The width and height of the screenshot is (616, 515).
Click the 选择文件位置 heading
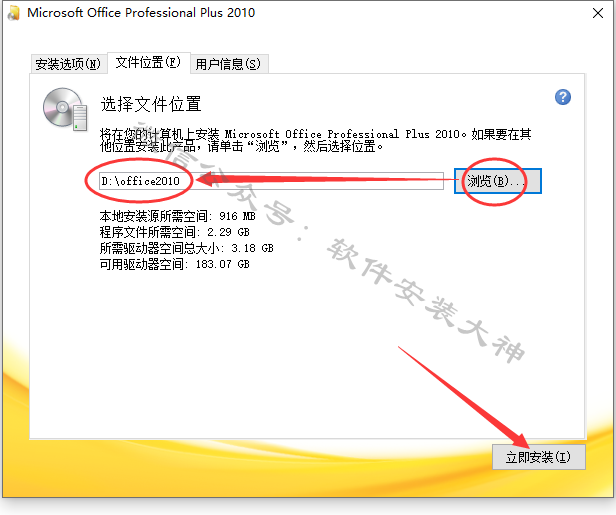(151, 104)
